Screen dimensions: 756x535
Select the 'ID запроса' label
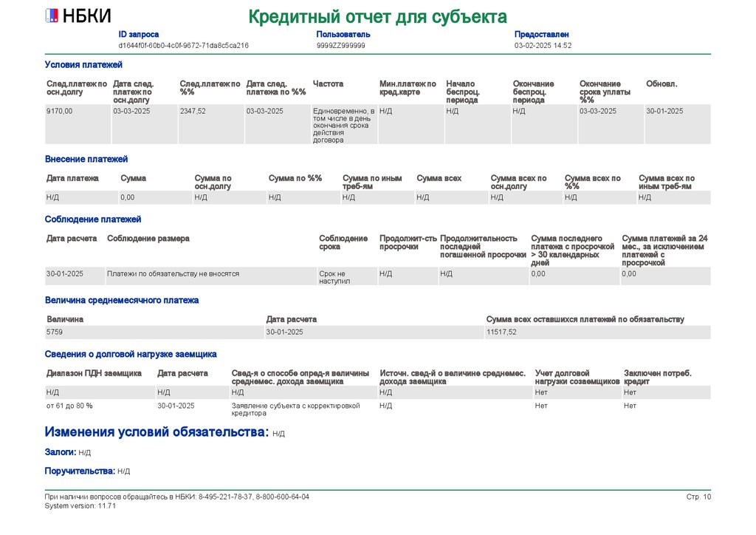(x=138, y=34)
